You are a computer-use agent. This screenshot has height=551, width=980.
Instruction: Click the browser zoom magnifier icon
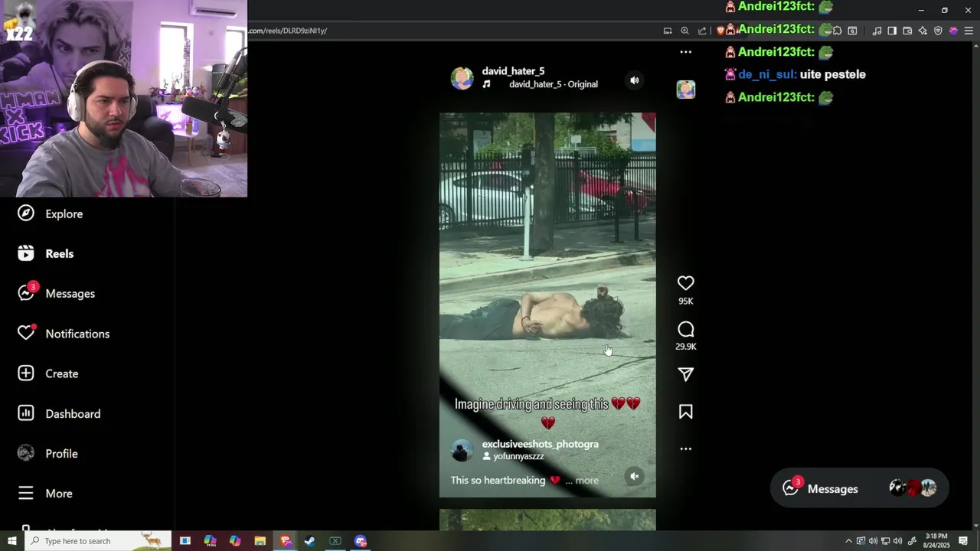coord(684,31)
